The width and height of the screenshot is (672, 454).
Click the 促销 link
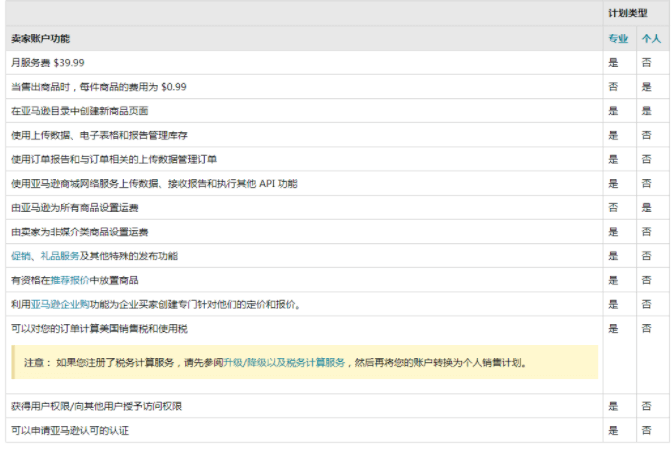pos(21,256)
